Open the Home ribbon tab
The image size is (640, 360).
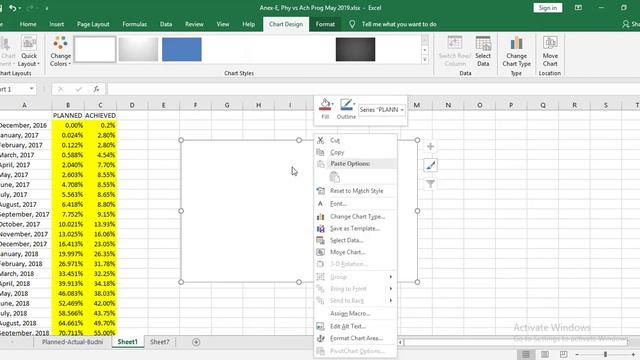click(x=28, y=24)
